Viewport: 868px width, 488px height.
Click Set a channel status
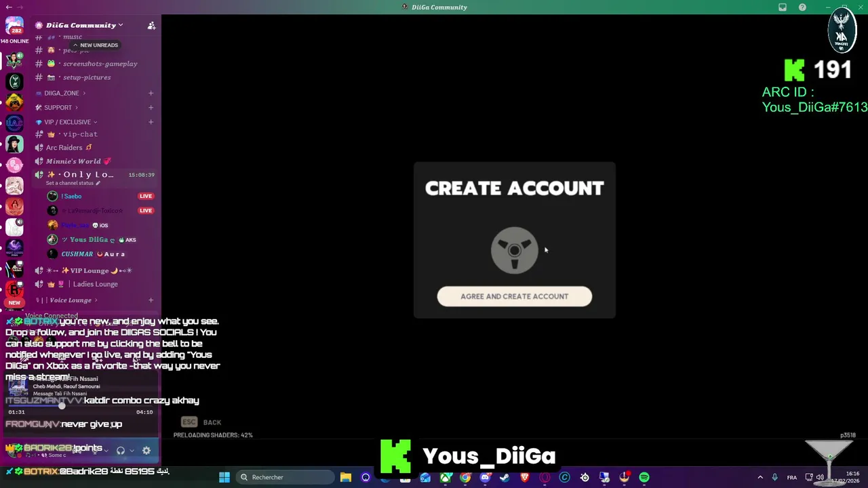point(73,183)
